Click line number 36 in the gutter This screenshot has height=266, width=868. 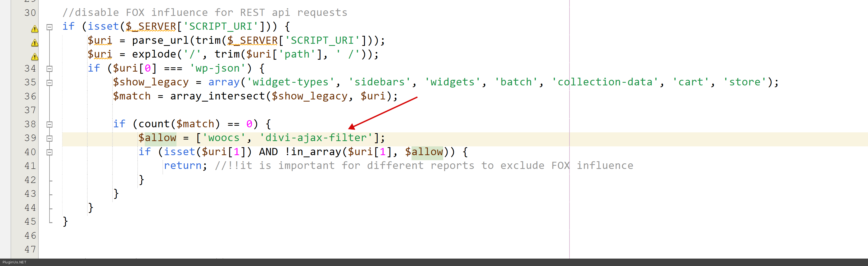[30, 97]
